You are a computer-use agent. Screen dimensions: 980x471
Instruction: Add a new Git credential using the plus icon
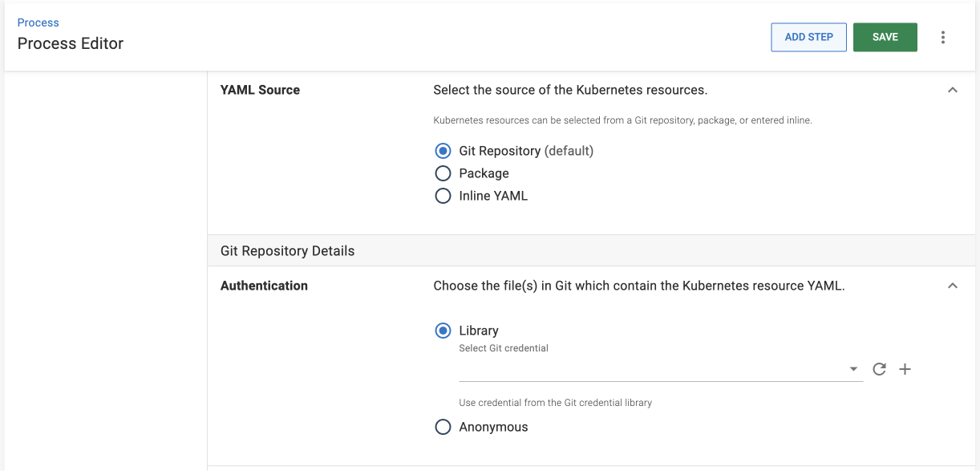tap(905, 369)
